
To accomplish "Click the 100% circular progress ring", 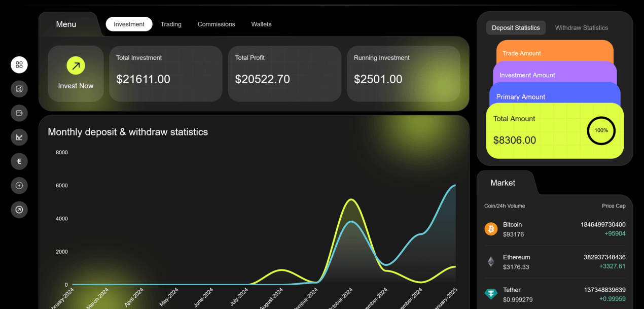I will coord(601,130).
